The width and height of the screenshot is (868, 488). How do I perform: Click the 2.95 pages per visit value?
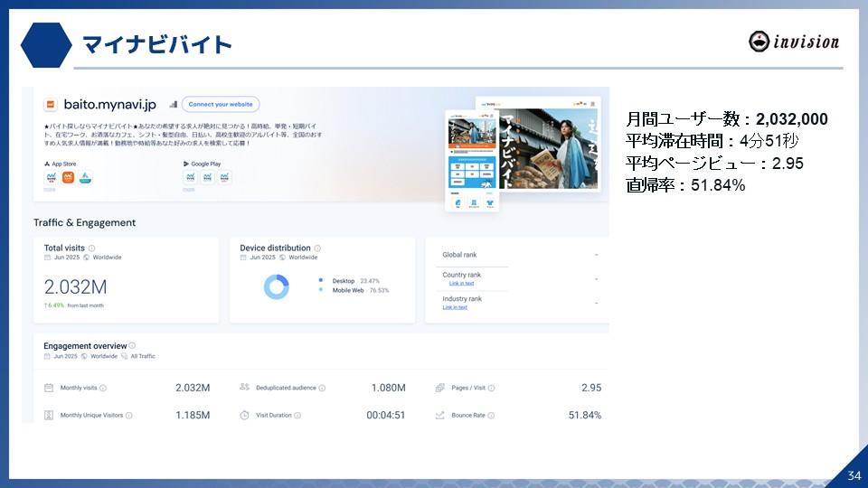591,388
